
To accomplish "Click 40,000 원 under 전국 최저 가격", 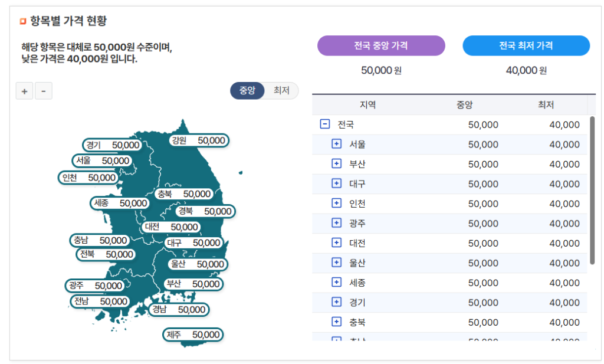I will [526, 70].
